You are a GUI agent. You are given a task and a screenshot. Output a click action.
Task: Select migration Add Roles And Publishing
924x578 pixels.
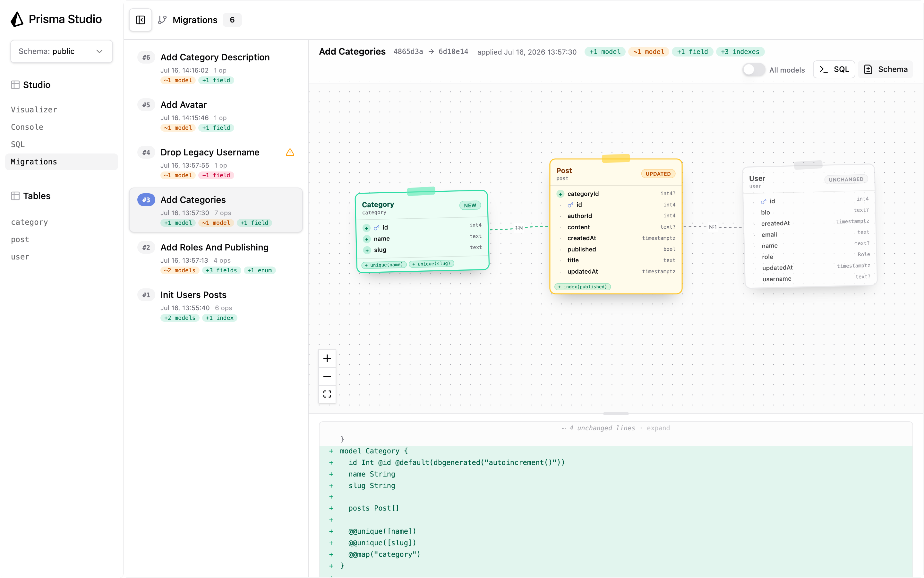216,258
